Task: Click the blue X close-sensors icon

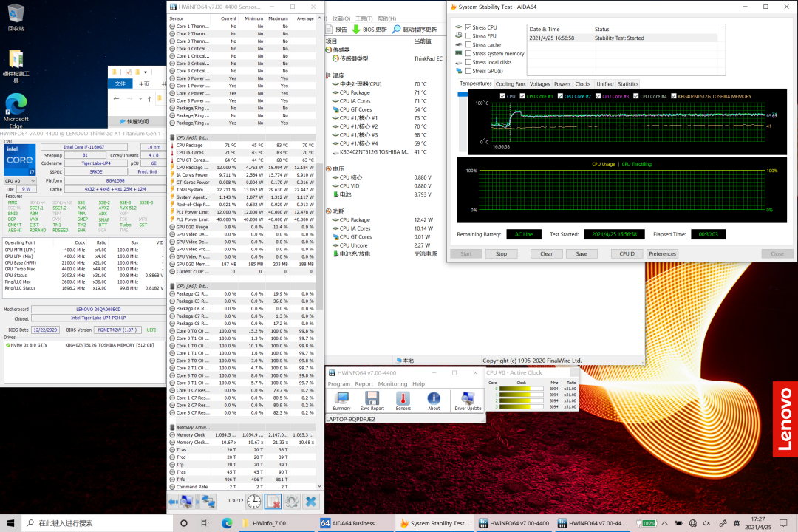Action: tap(311, 502)
